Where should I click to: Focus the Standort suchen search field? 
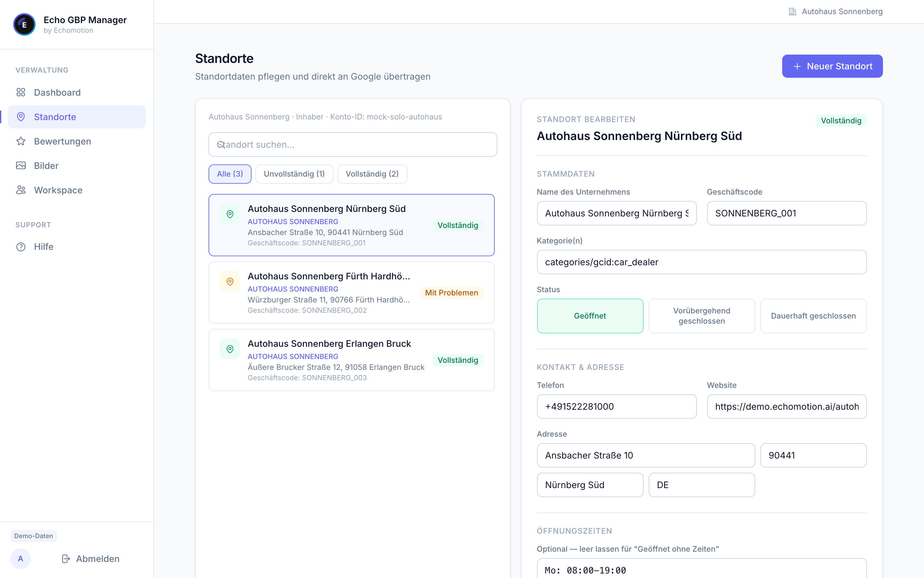[353, 144]
